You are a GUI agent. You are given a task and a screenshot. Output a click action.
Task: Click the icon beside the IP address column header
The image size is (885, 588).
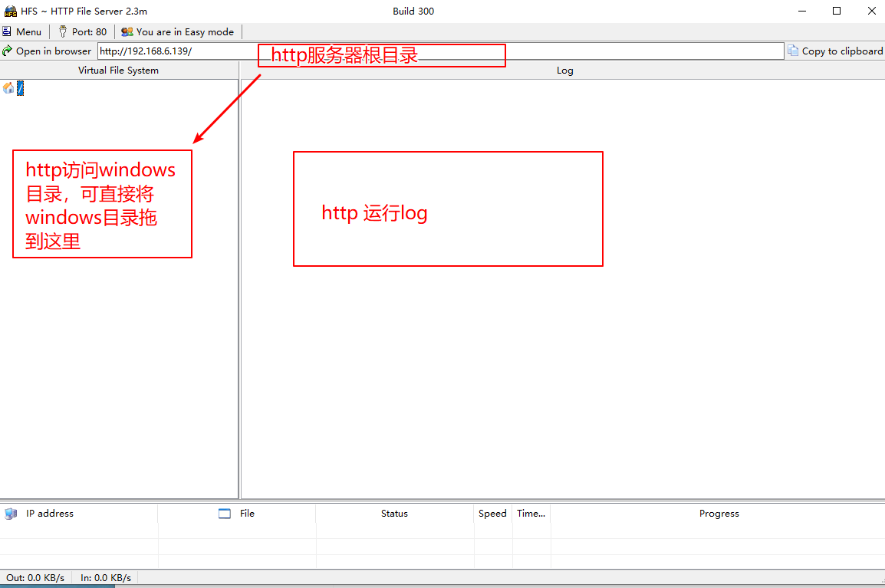point(10,514)
